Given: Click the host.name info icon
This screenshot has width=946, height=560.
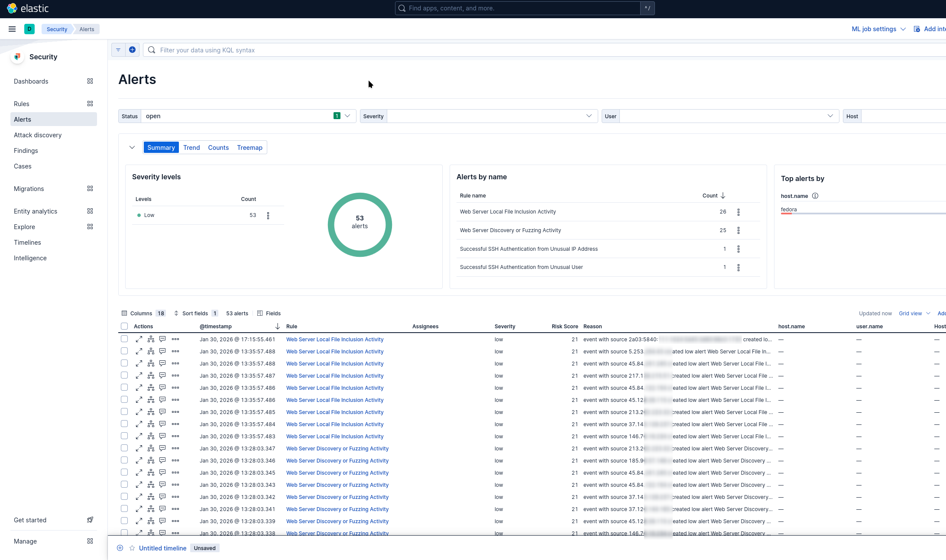Looking at the screenshot, I should click(x=815, y=196).
